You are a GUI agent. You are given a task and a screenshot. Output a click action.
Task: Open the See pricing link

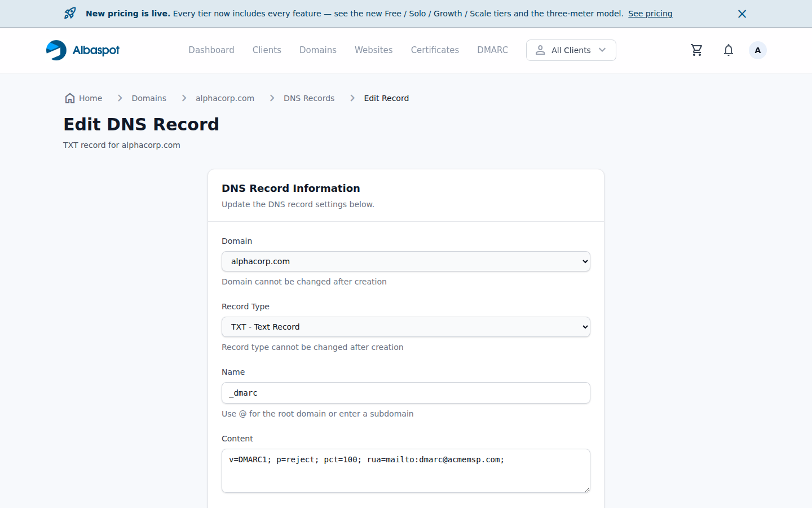[650, 14]
